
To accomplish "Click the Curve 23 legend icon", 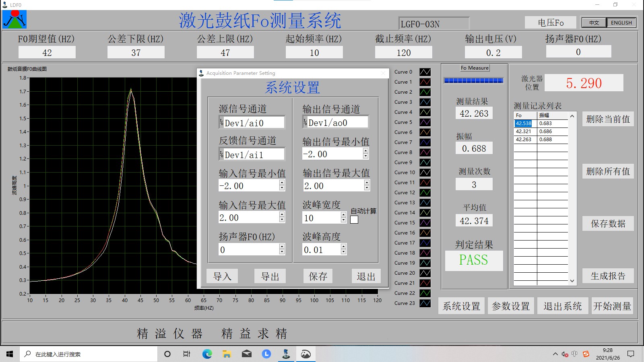I will [x=425, y=303].
